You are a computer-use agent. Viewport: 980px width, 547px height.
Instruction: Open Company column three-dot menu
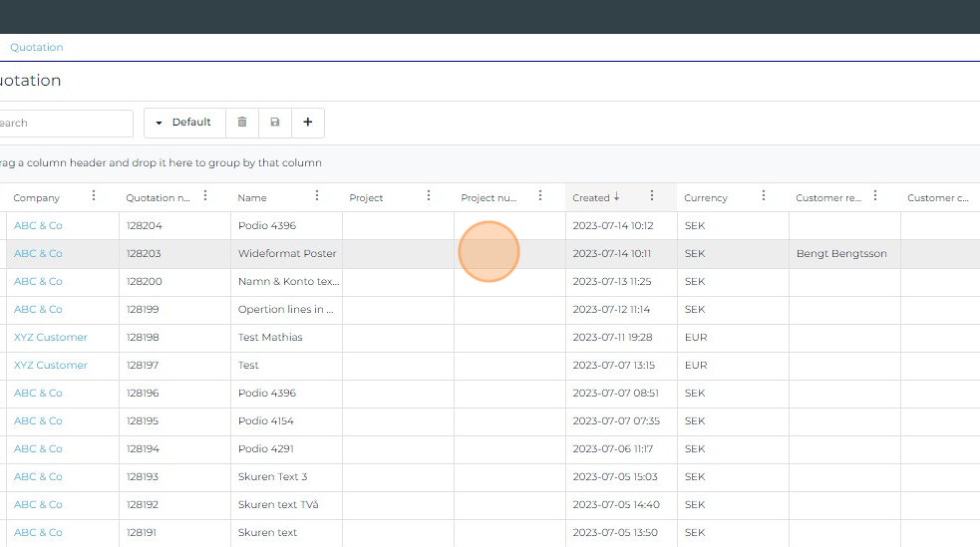94,196
